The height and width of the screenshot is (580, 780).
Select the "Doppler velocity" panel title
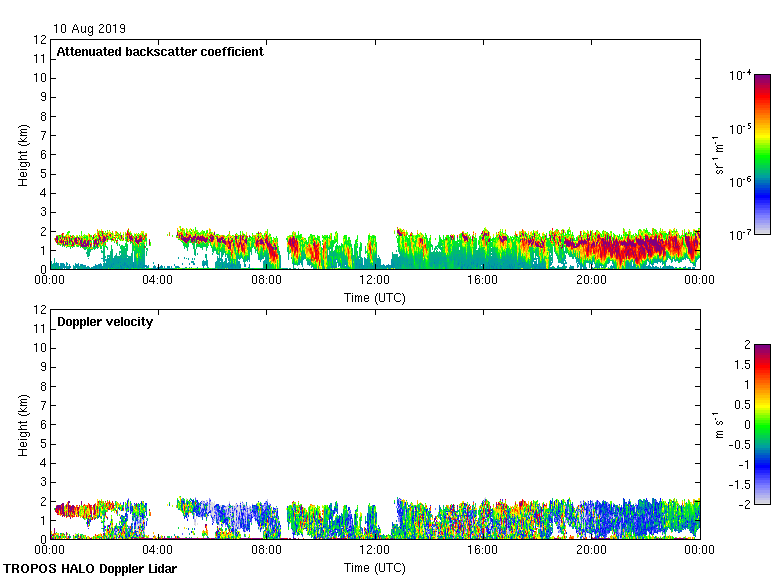(105, 322)
